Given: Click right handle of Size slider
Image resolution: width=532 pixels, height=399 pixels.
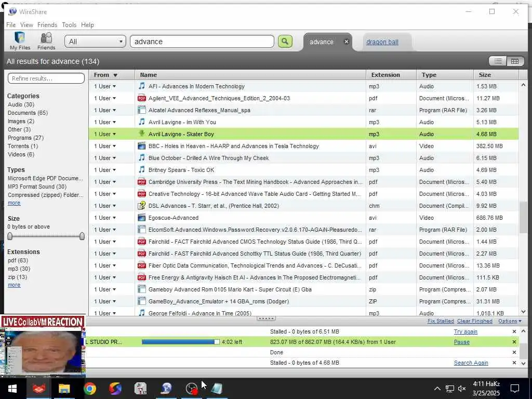Looking at the screenshot, I should (82, 236).
